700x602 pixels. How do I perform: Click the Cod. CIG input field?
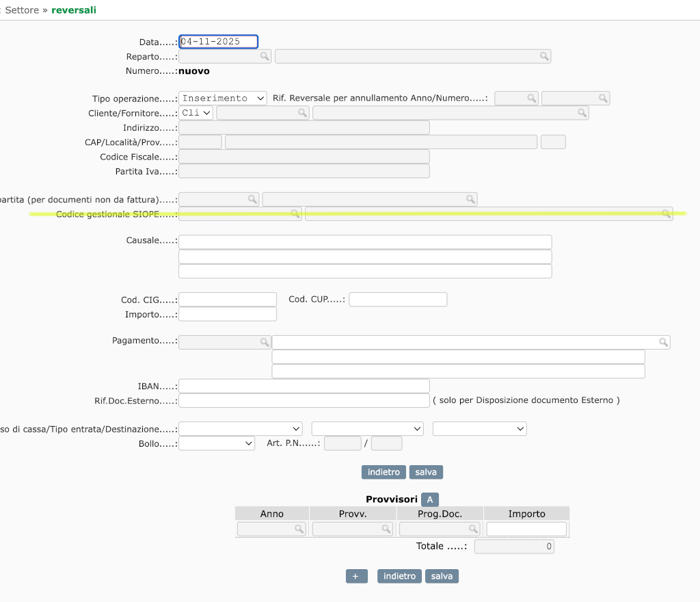click(x=227, y=300)
